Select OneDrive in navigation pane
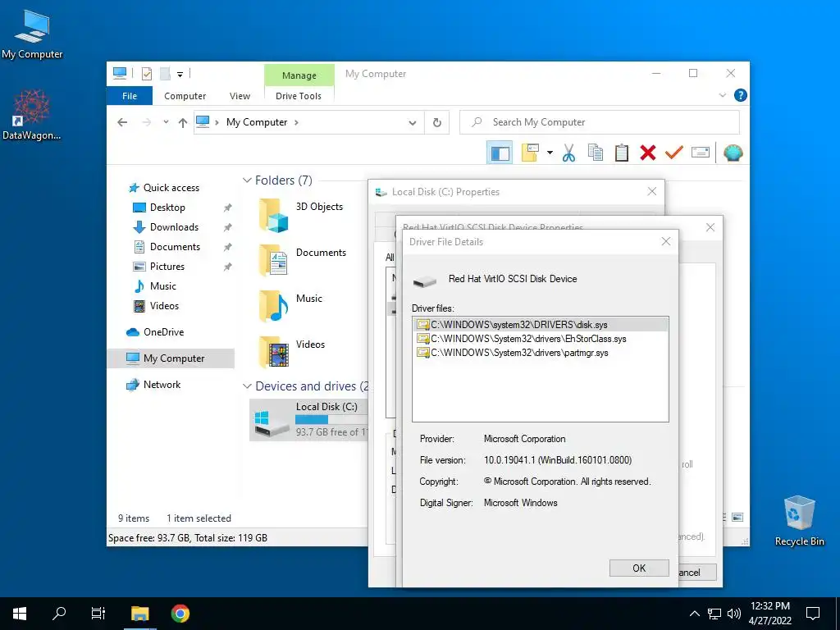 163,332
